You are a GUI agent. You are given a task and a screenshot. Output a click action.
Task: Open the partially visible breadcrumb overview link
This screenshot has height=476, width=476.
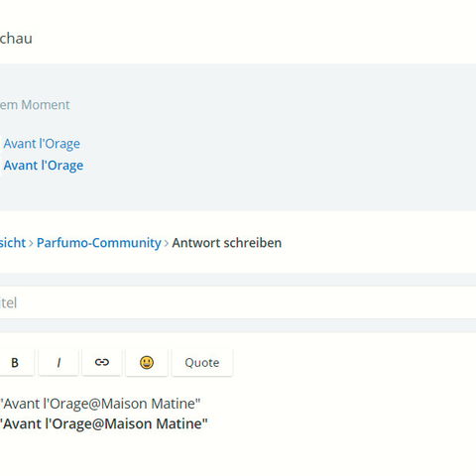[13, 243]
